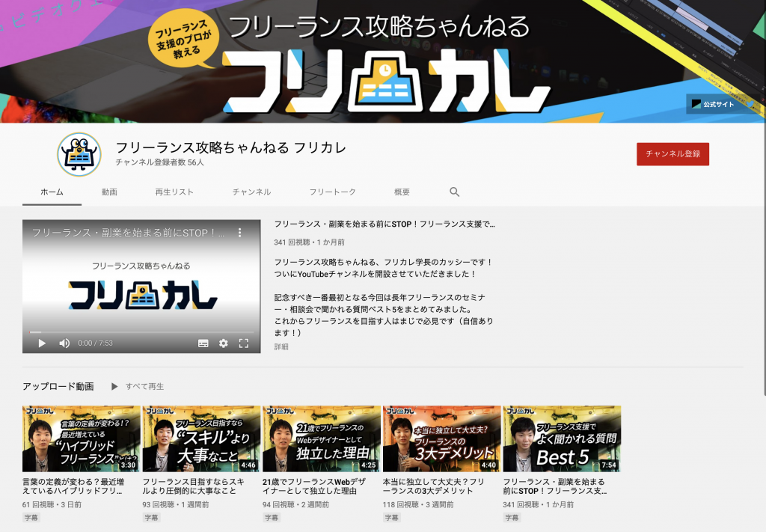This screenshot has width=766, height=532.
Task: Switch to the ホーム tab
Action: (52, 192)
